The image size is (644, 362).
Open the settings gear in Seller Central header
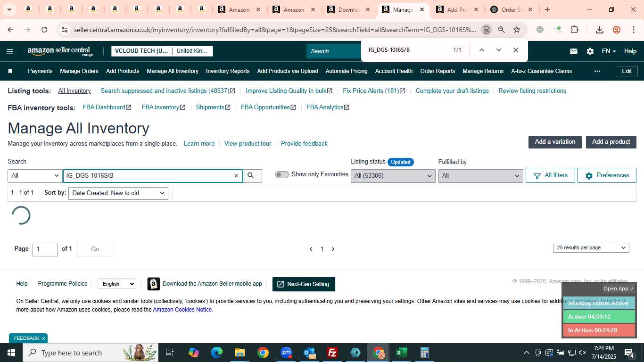pos(590,51)
